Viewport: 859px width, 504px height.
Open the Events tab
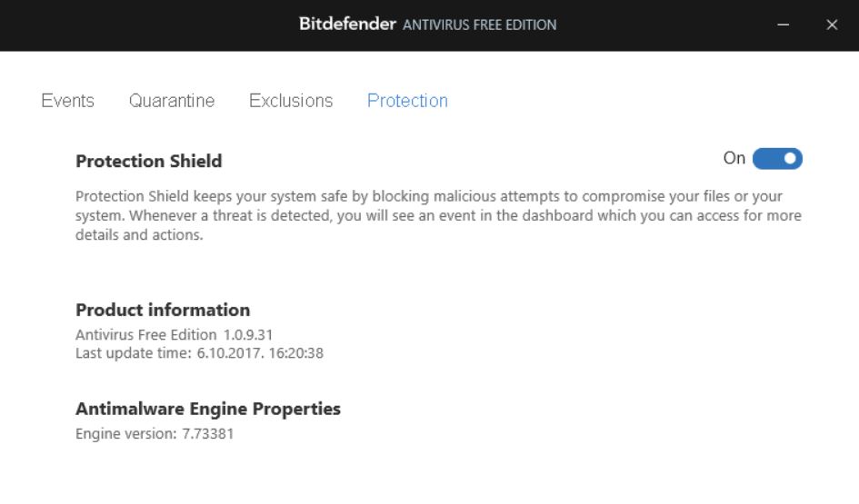click(x=68, y=101)
